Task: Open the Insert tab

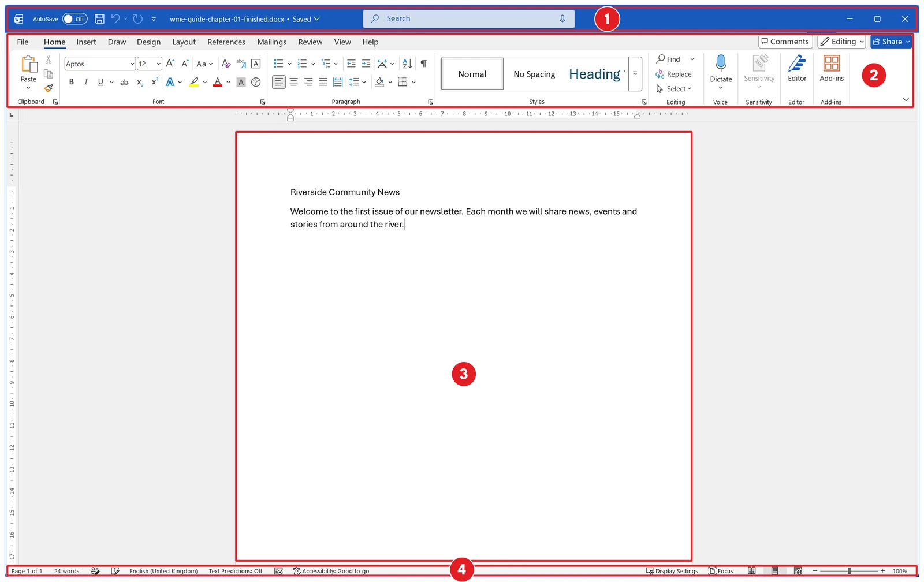Action: pos(86,42)
